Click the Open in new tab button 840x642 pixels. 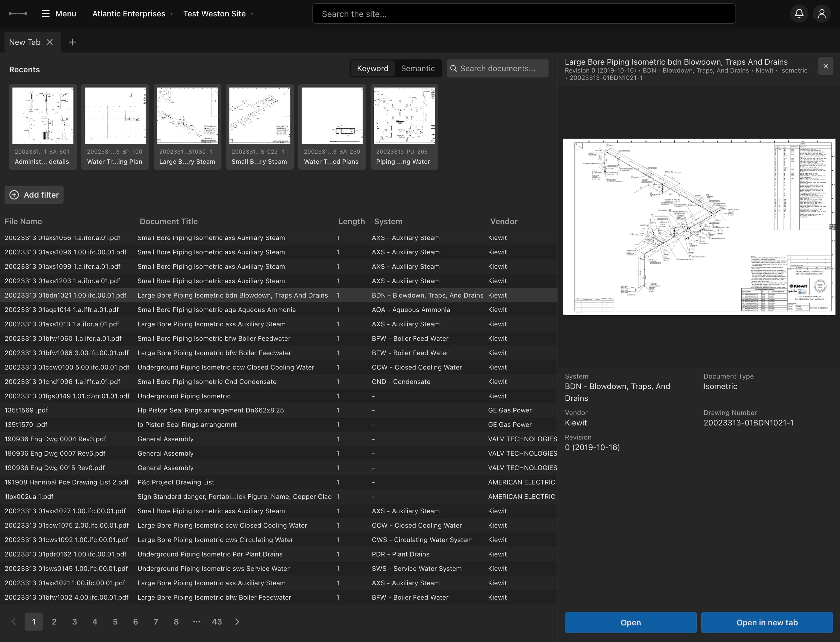[767, 622]
